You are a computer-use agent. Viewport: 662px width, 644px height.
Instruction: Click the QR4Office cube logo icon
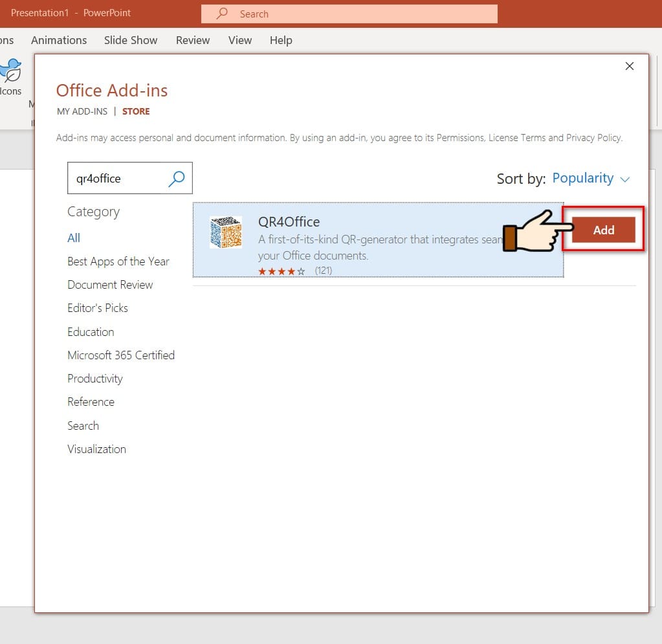pos(226,232)
